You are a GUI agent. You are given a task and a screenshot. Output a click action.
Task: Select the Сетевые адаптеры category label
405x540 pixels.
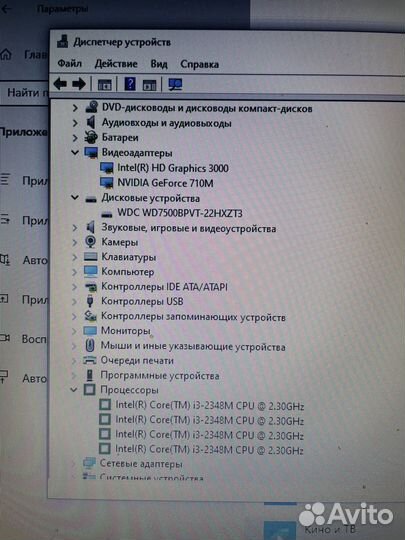[x=141, y=464]
